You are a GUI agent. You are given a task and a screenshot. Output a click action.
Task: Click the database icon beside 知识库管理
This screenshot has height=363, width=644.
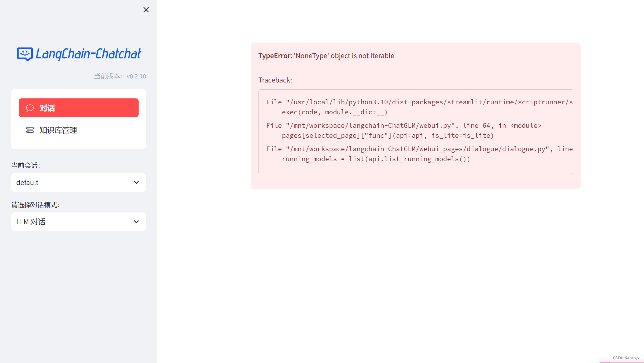point(30,130)
